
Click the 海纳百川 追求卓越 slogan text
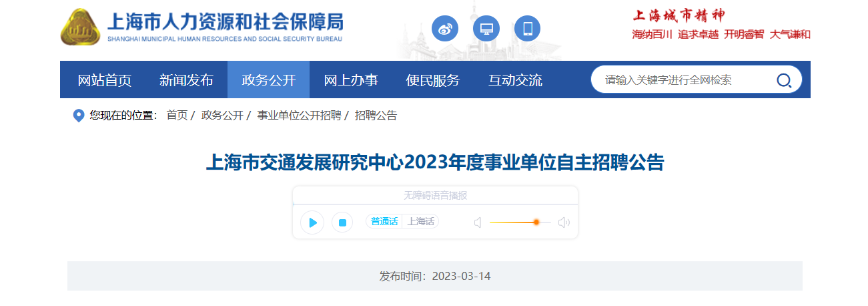coord(721,34)
